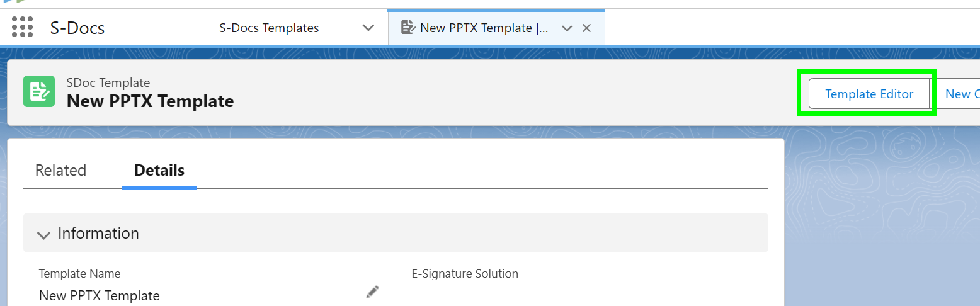
Task: Click the document icon on the PPTX tab
Action: tap(407, 28)
